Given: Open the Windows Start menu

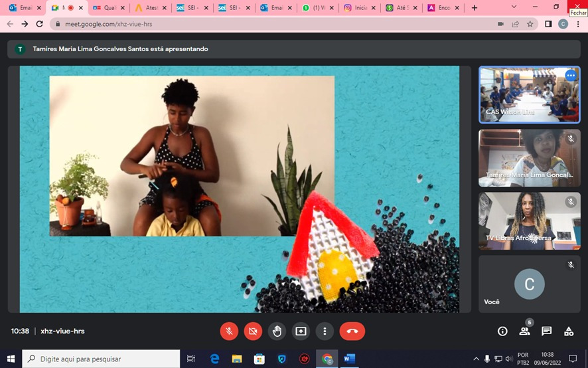Looking at the screenshot, I should click(11, 359).
